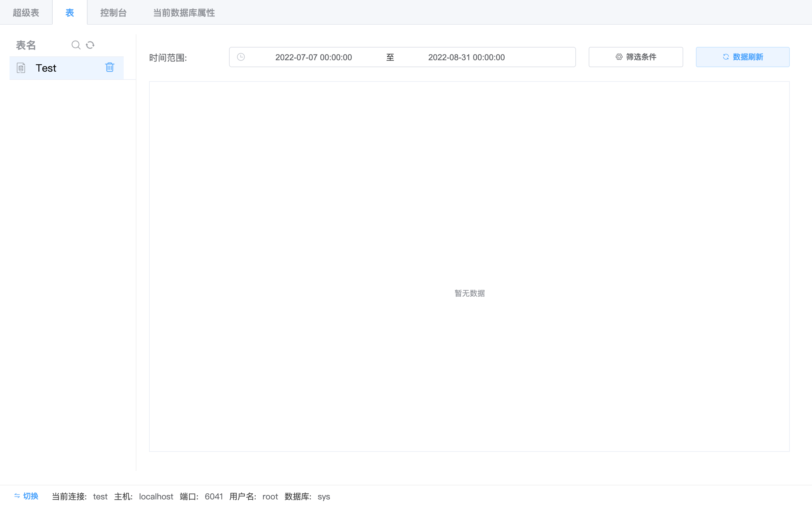The height and width of the screenshot is (507, 812).
Task: Open the start date picker showing 2022-07-07
Action: click(313, 57)
